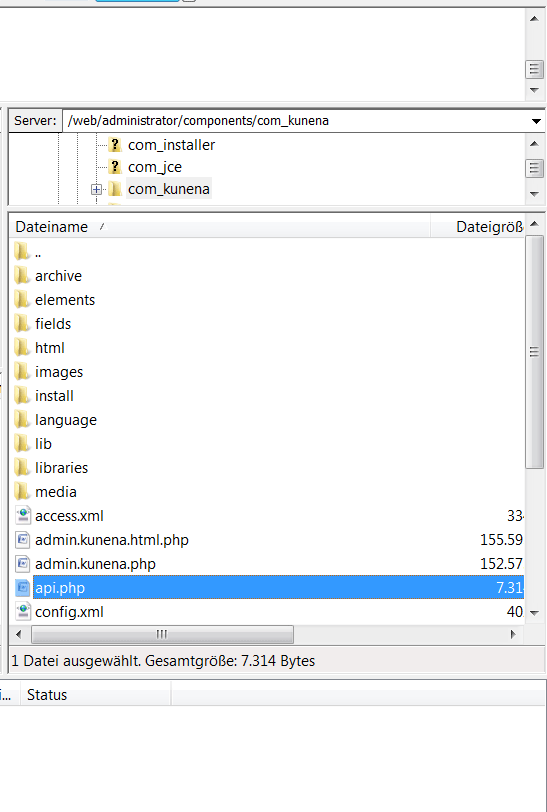Select the admin.kunena.php file row

click(267, 563)
